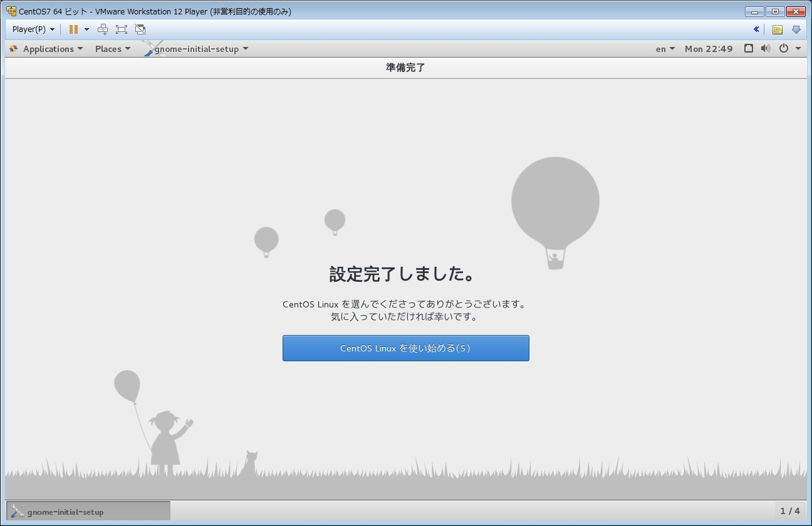Click the orange pause virtual machine icon
812x526 pixels.
click(x=73, y=29)
